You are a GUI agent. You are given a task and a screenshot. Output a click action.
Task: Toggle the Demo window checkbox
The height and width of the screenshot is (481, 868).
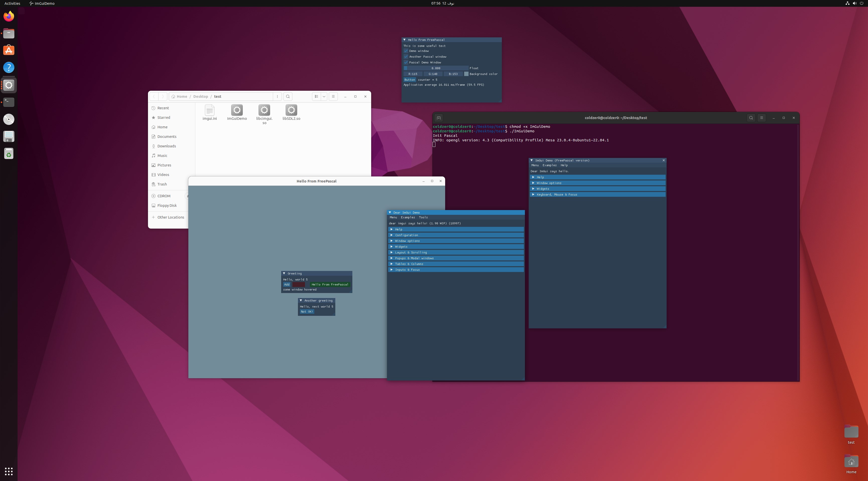406,51
